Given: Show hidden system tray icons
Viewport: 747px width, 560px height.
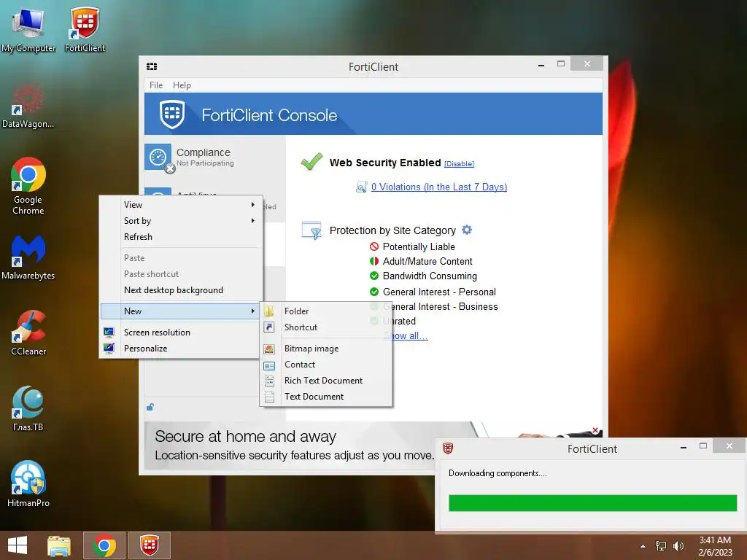Looking at the screenshot, I should pyautogui.click(x=643, y=546).
